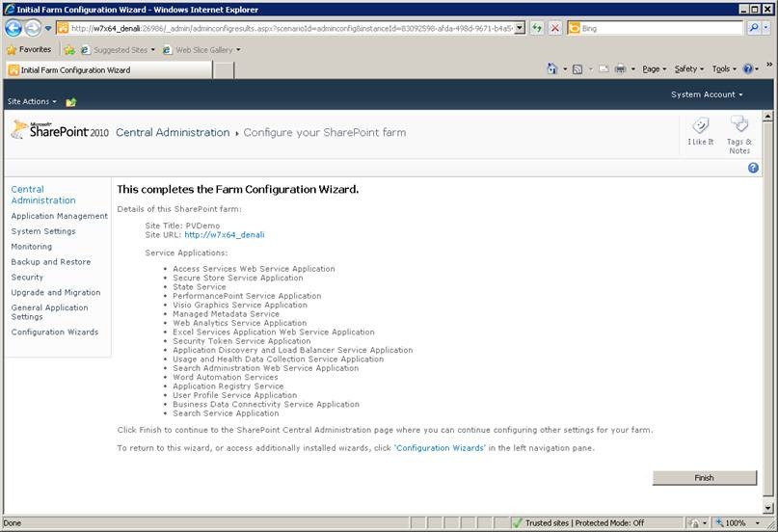Follow the http://w7x64_denali site URL link

point(225,235)
